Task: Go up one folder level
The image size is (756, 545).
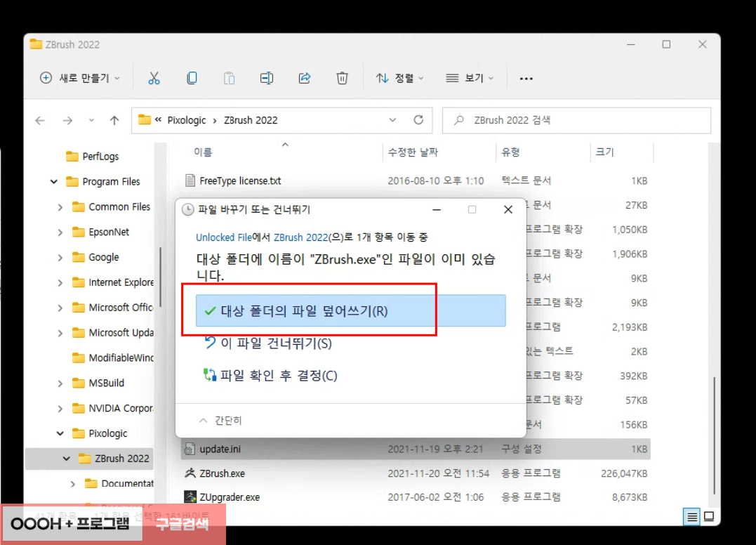Action: click(x=114, y=121)
